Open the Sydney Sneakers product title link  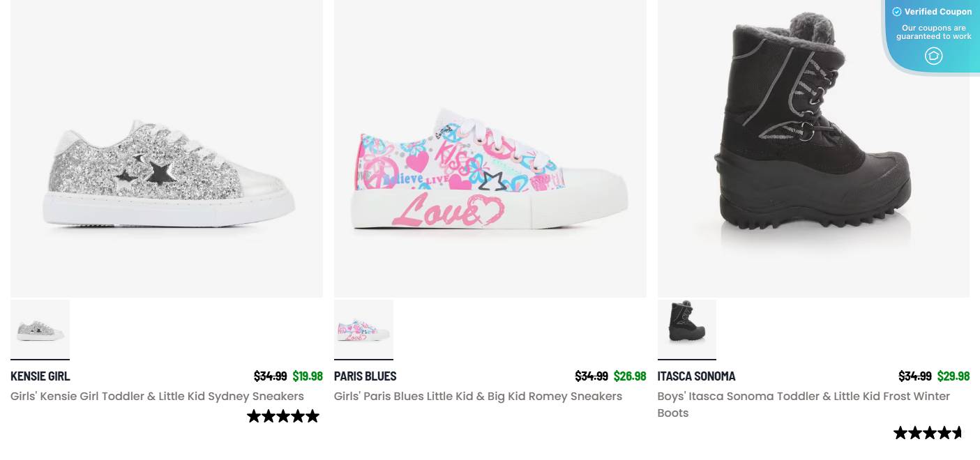156,396
